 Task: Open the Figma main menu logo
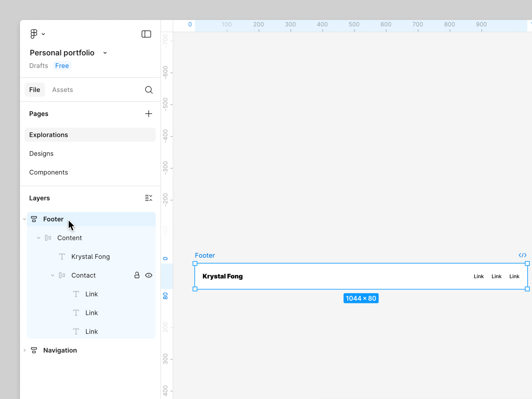click(x=34, y=34)
